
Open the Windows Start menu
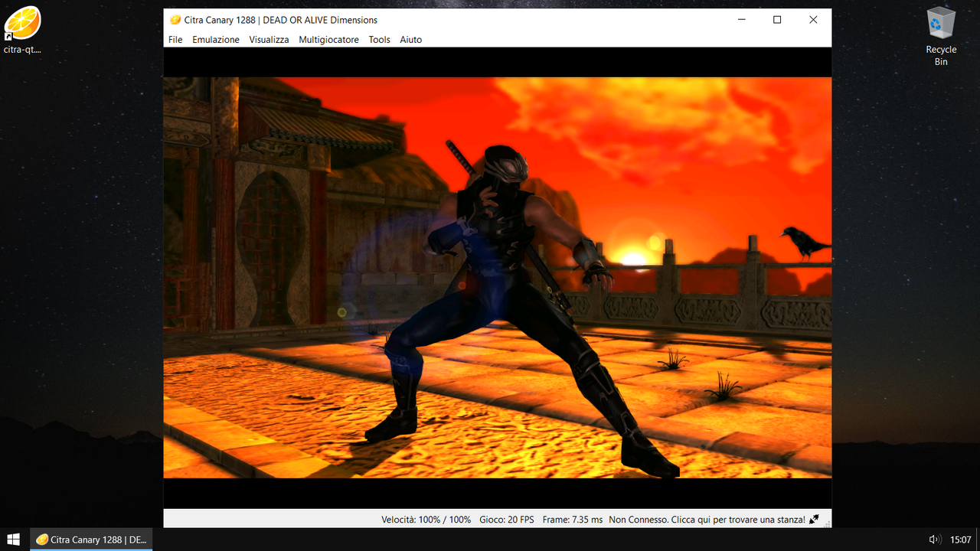pyautogui.click(x=14, y=540)
